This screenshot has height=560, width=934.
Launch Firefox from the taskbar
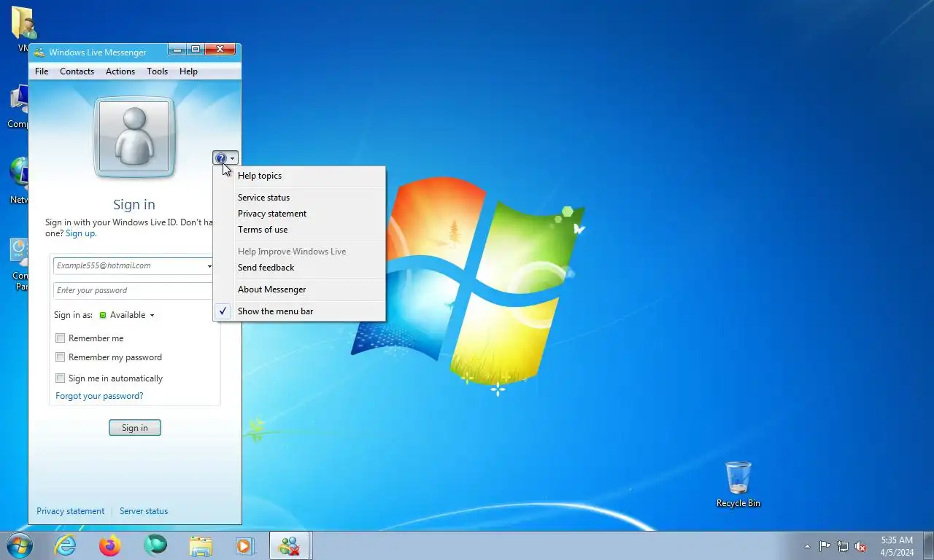(110, 545)
